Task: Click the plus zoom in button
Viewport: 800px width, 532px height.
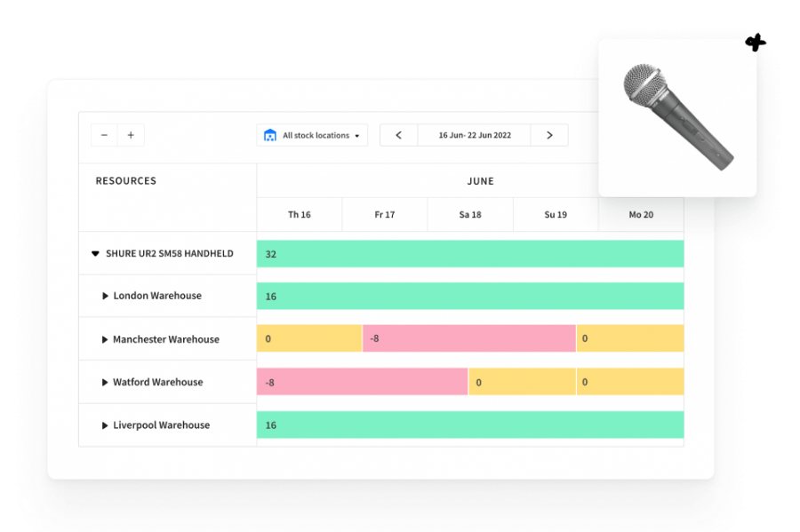Action: pos(131,135)
